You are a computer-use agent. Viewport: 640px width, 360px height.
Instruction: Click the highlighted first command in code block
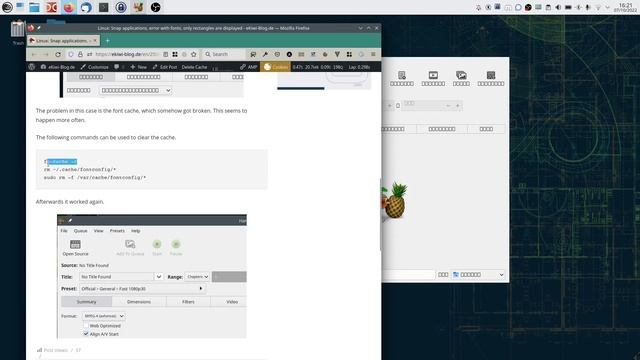click(60, 162)
